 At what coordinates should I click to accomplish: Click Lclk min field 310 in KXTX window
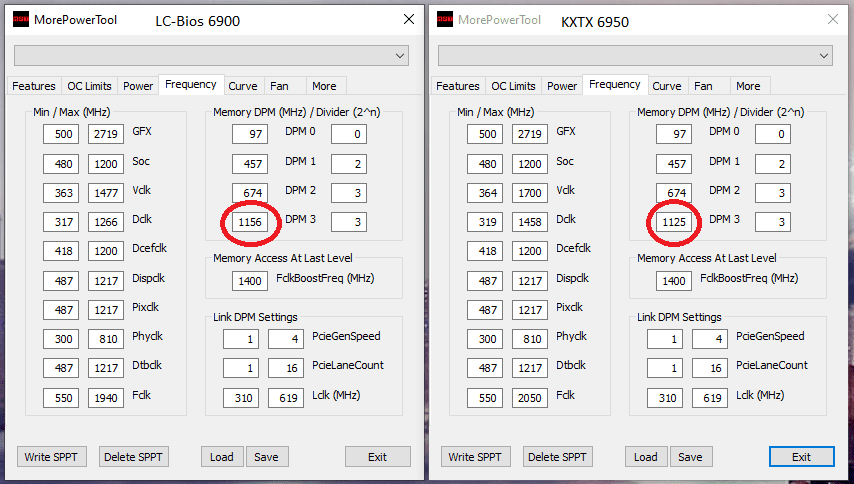(665, 397)
